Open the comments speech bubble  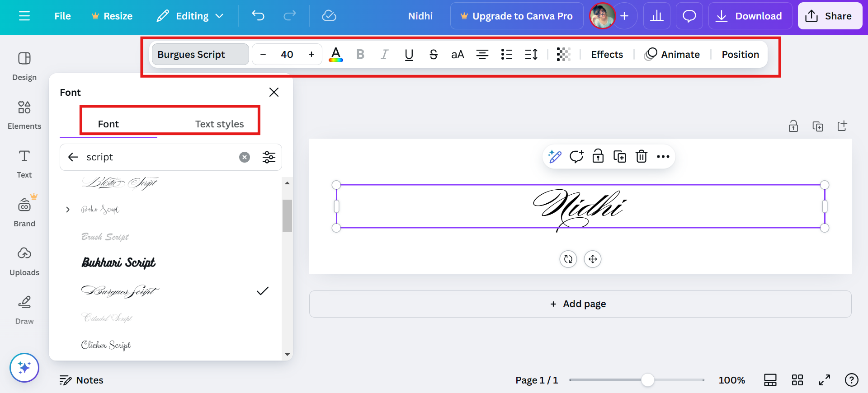click(x=689, y=16)
